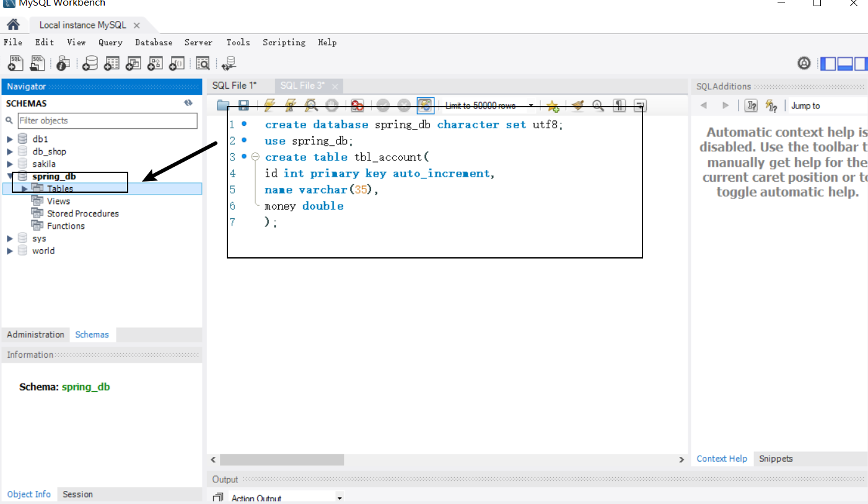Screen dimensions: 868x504
Task: Switch to the SQL File 1 tab
Action: pyautogui.click(x=234, y=86)
